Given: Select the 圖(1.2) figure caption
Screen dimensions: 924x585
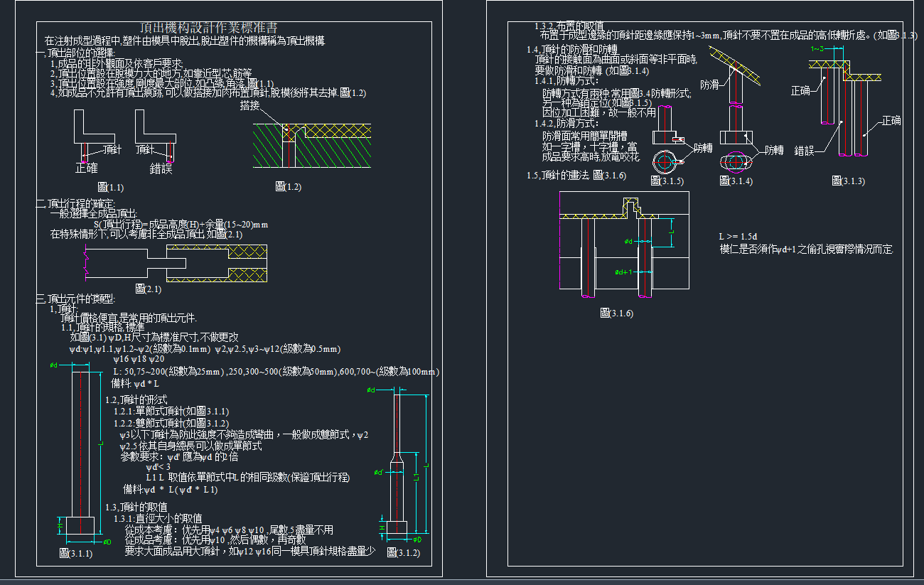Looking at the screenshot, I should (288, 187).
